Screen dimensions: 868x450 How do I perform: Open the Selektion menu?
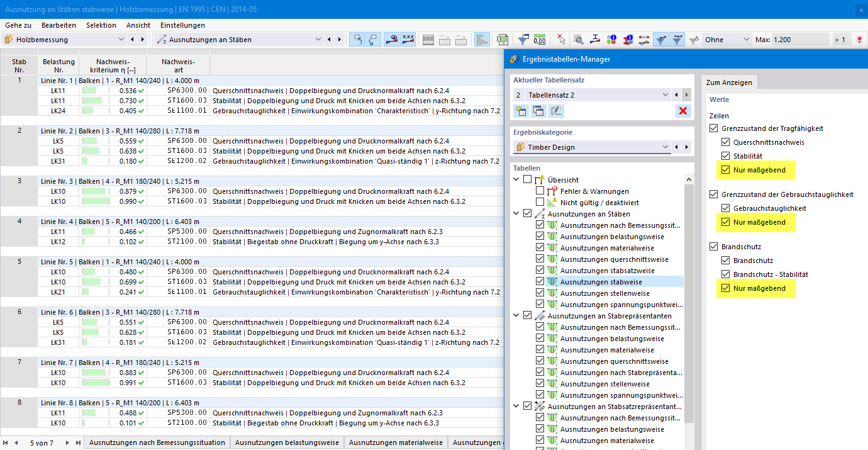pyautogui.click(x=101, y=25)
